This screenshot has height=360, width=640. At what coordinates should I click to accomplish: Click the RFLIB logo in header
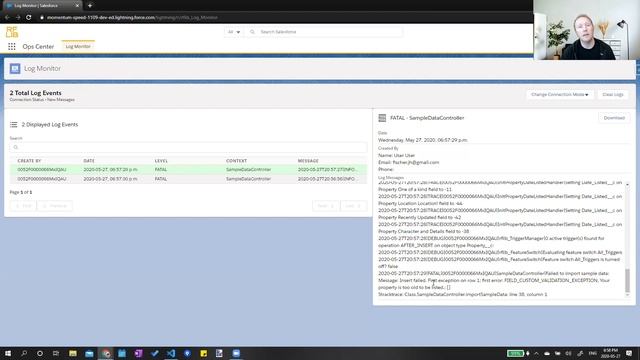coord(12,32)
